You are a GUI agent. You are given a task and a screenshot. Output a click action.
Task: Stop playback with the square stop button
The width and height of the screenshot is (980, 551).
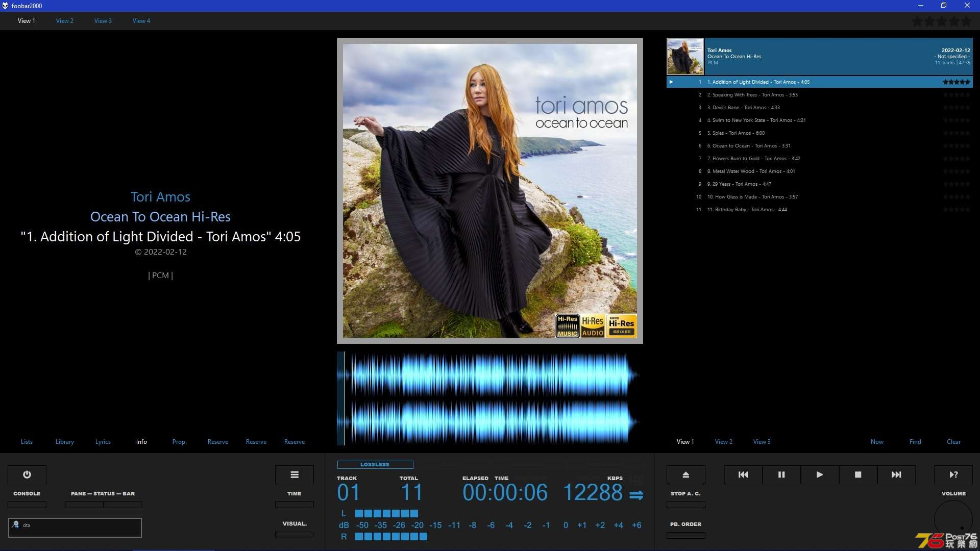pyautogui.click(x=858, y=474)
